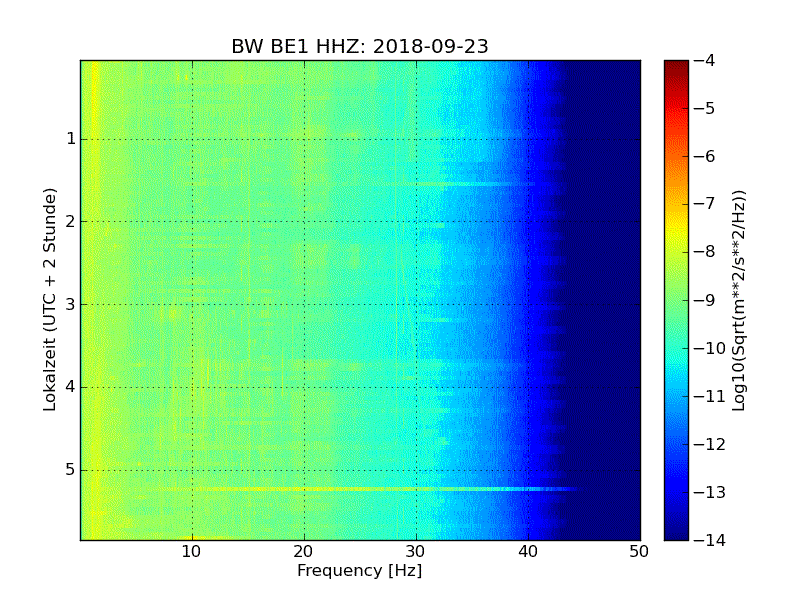Click colorbar tick label '−7'
The height and width of the screenshot is (600, 800).
click(x=705, y=204)
